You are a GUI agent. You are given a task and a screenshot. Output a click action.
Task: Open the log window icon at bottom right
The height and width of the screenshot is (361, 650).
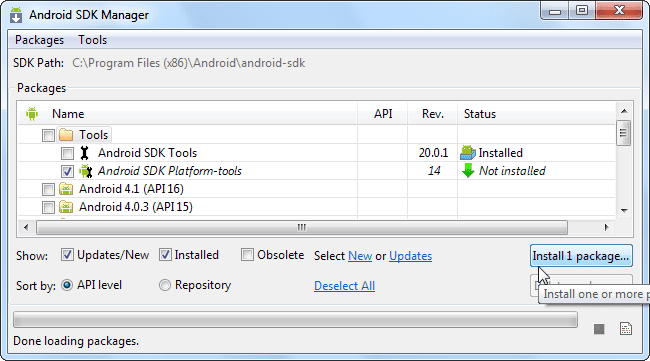[626, 329]
